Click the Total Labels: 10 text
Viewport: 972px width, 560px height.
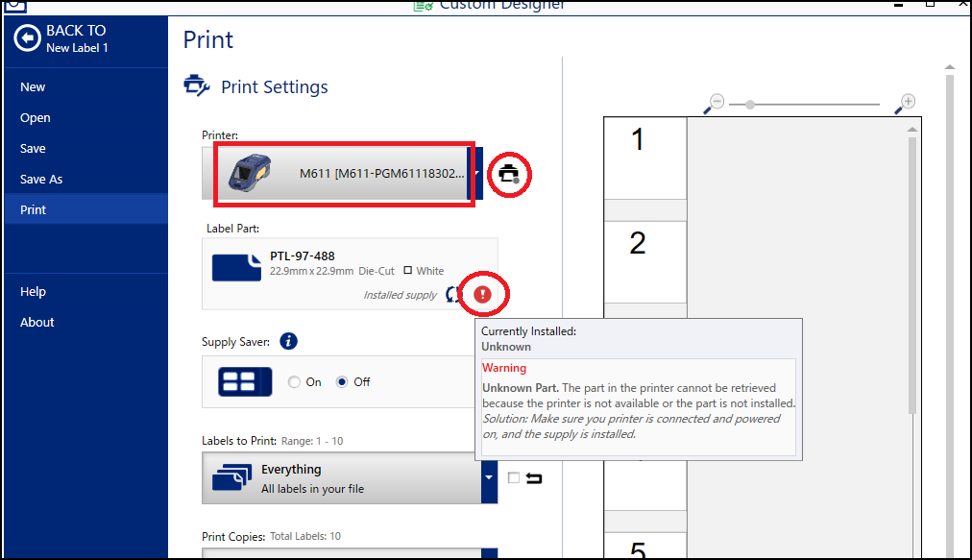(x=305, y=536)
